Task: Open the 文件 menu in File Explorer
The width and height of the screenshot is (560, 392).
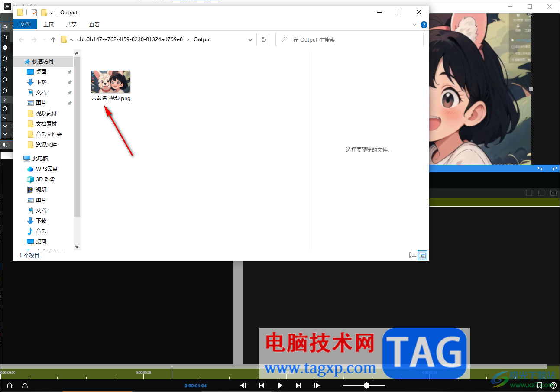Action: 25,25
